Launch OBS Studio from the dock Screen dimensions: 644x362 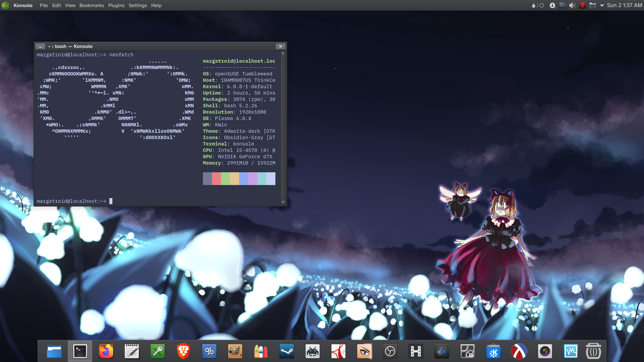pos(390,351)
